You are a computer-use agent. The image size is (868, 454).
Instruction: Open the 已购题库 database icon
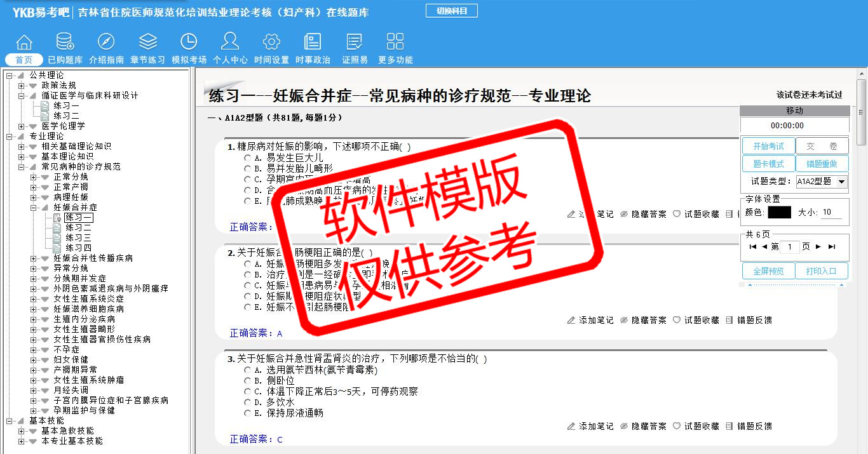(65, 42)
